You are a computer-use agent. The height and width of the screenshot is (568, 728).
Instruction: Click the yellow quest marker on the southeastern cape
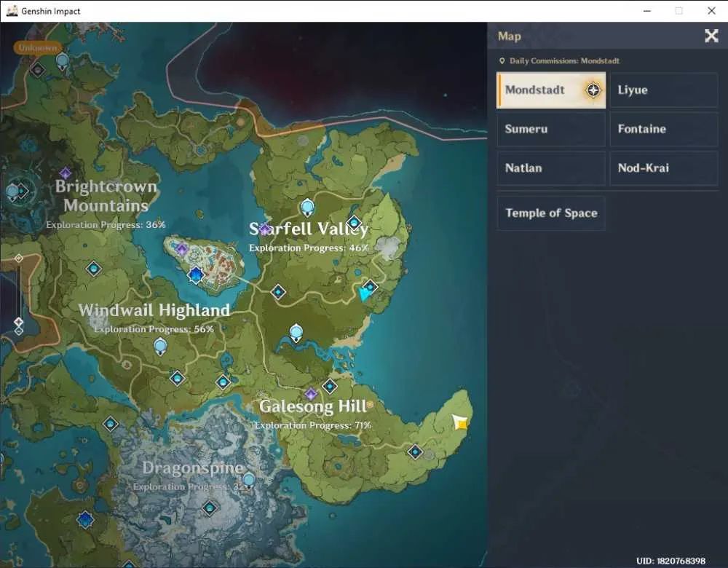(x=459, y=422)
